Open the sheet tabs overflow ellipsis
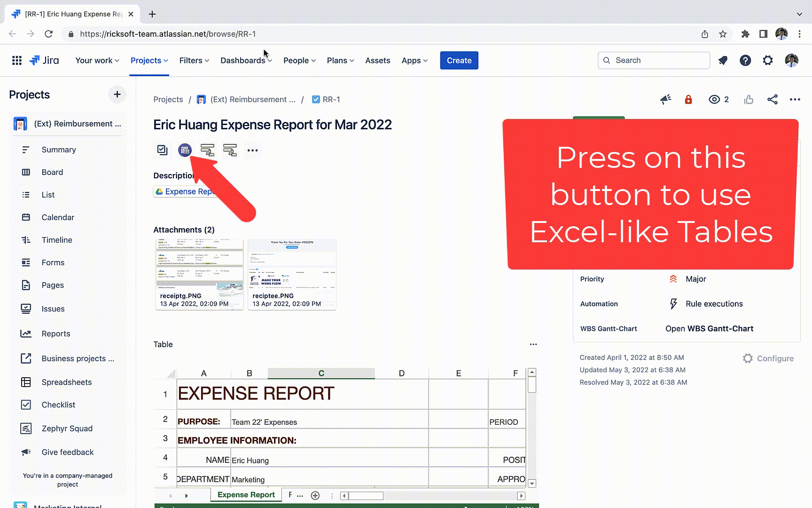The height and width of the screenshot is (508, 812). (x=300, y=495)
